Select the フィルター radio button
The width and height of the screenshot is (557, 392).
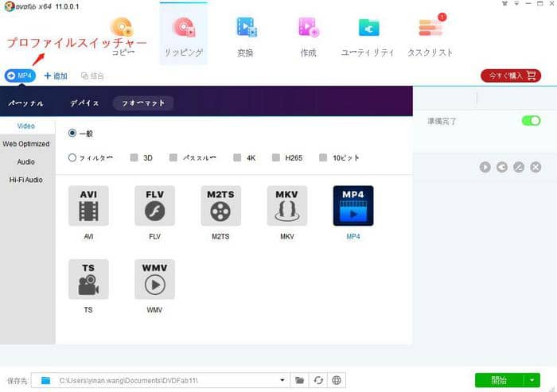pyautogui.click(x=72, y=157)
